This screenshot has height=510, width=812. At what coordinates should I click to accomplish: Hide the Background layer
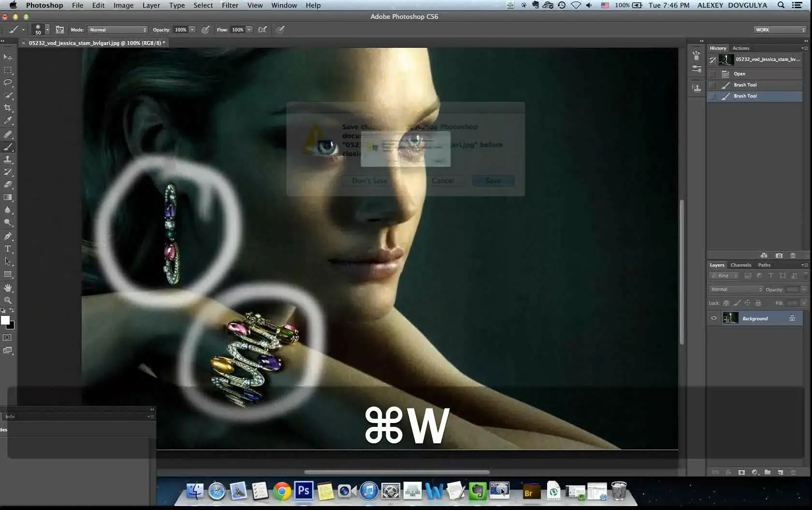click(x=714, y=318)
